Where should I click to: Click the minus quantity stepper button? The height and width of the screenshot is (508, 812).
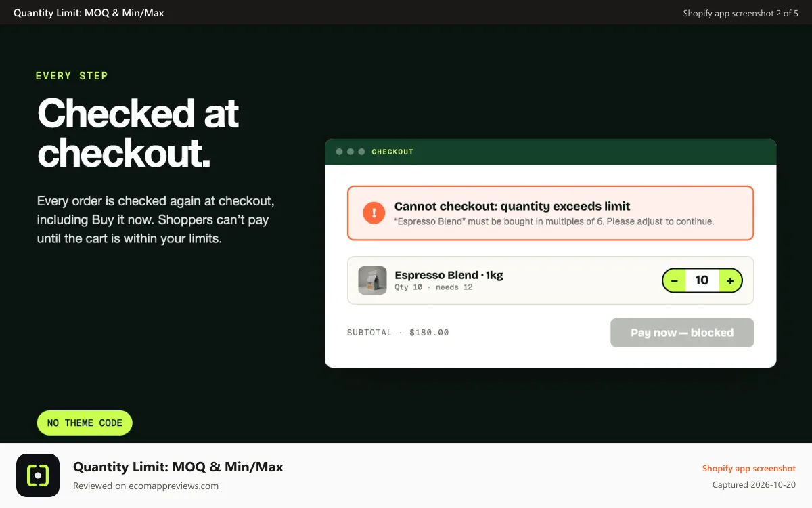pyautogui.click(x=675, y=280)
